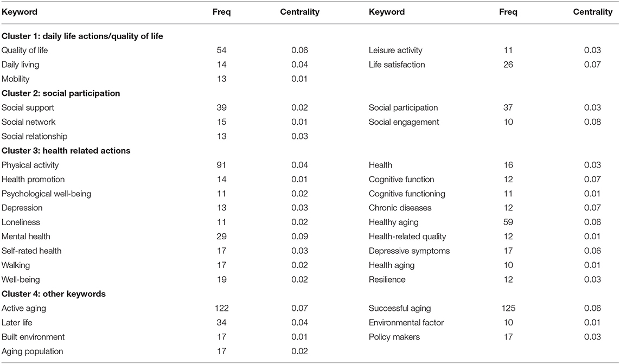This screenshot has width=620, height=364.
Task: Select the Life satisfaction keyword cell
Action: (397, 65)
